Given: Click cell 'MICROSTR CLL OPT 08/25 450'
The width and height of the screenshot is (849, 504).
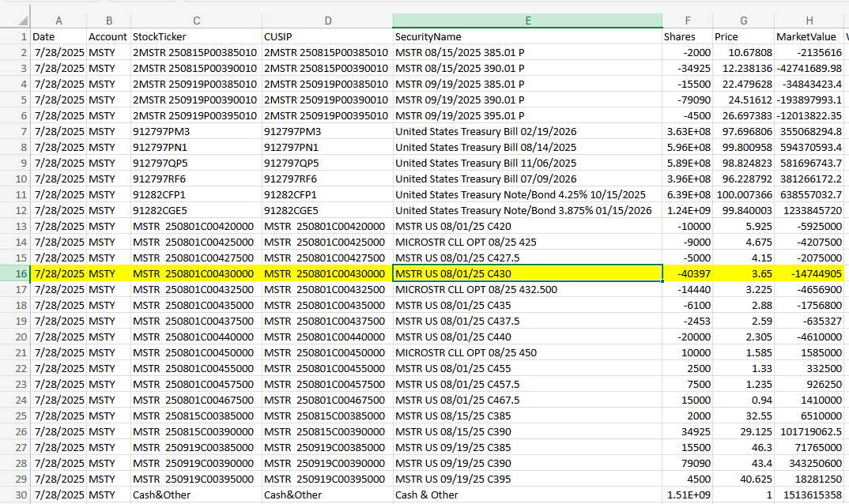Looking at the screenshot, I should coord(528,352).
